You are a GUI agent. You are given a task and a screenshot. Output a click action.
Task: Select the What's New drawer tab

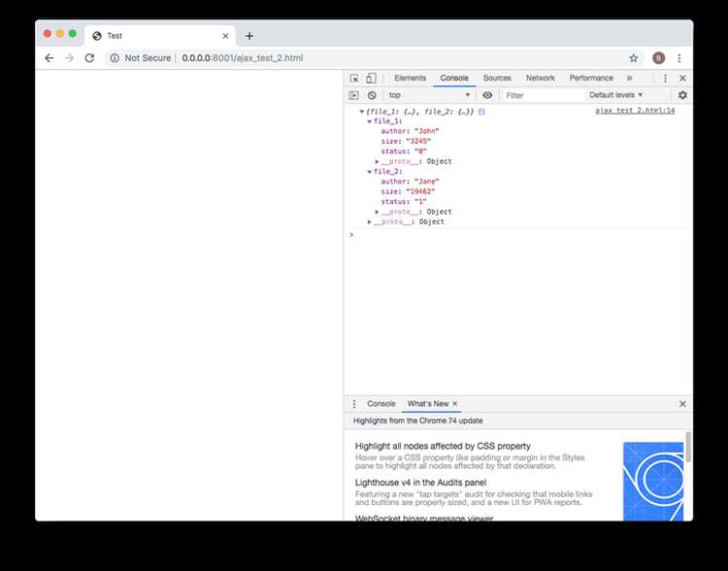pyautogui.click(x=428, y=404)
